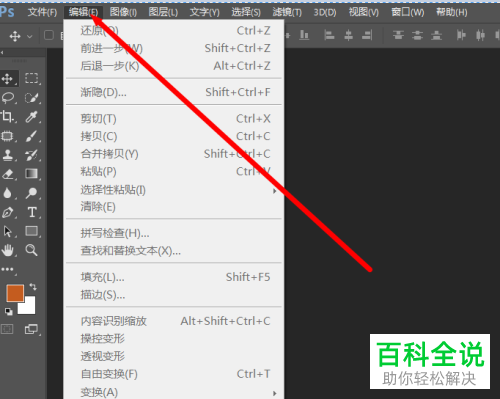
Task: Change the screen mode
Action: coord(31,329)
